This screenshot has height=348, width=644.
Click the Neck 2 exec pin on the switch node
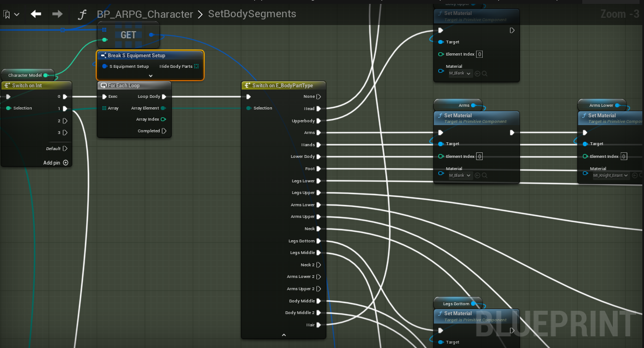point(319,265)
